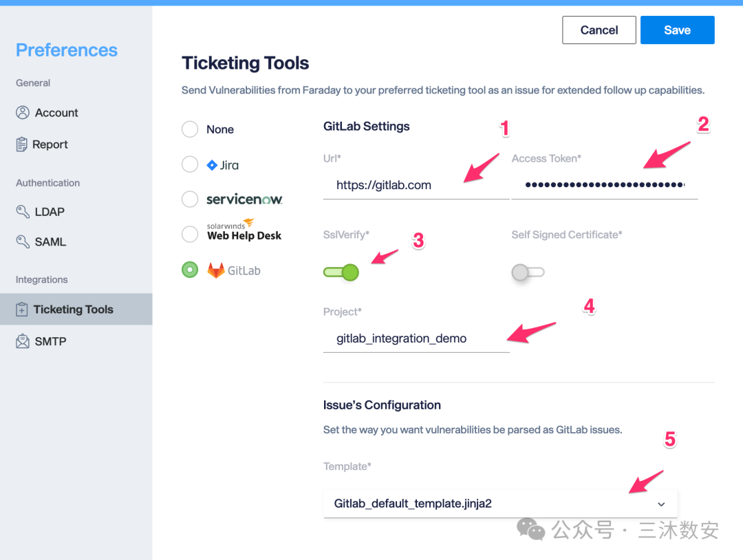The height and width of the screenshot is (560, 743).
Task: Click the Ticketing Tools clipboard icon
Action: tap(21, 310)
